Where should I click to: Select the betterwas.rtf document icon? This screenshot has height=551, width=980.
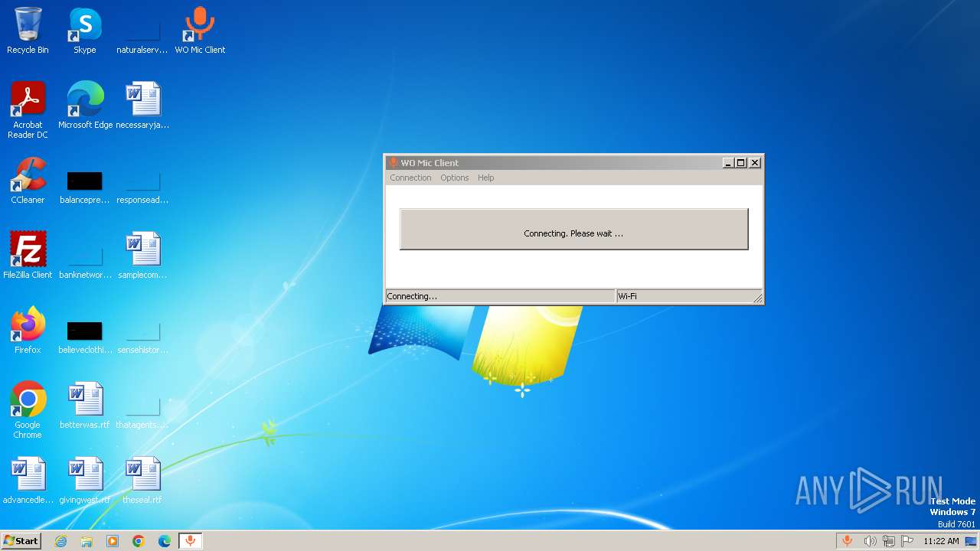click(85, 406)
